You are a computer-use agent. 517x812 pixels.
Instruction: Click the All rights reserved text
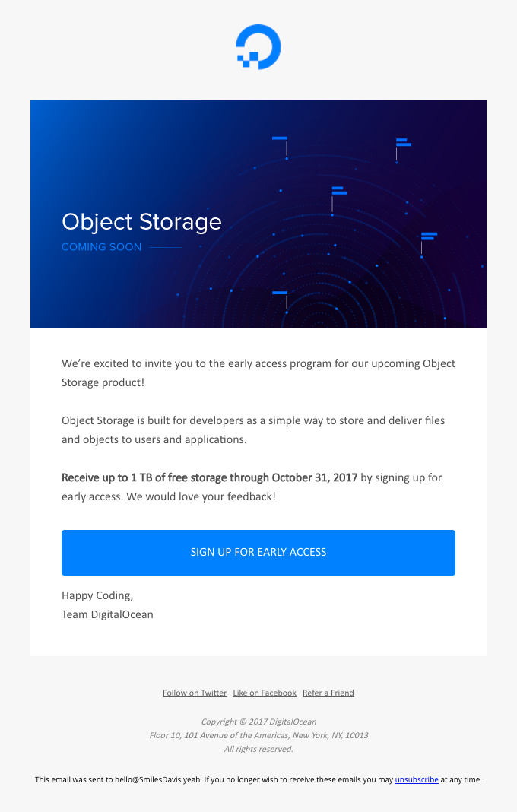258,749
